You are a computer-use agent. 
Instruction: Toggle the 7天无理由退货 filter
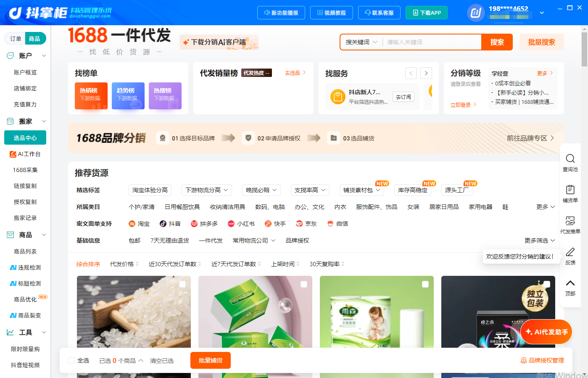point(170,241)
